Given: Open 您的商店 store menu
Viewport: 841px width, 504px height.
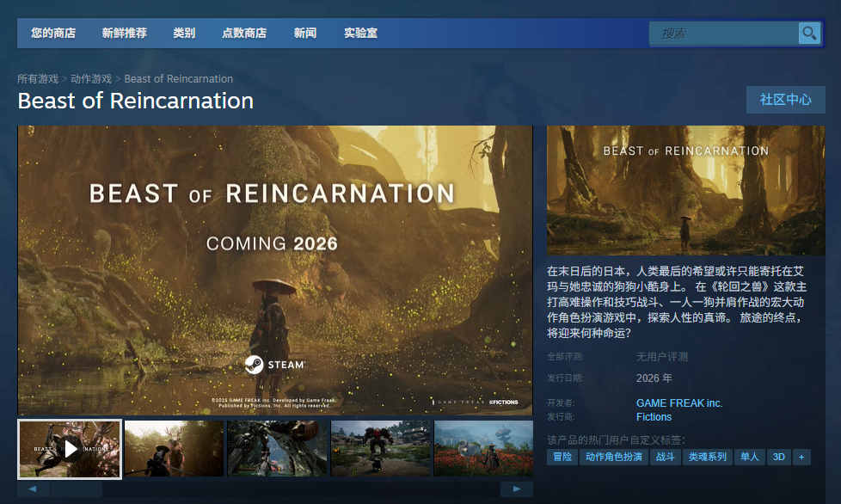Looking at the screenshot, I should pyautogui.click(x=53, y=34).
